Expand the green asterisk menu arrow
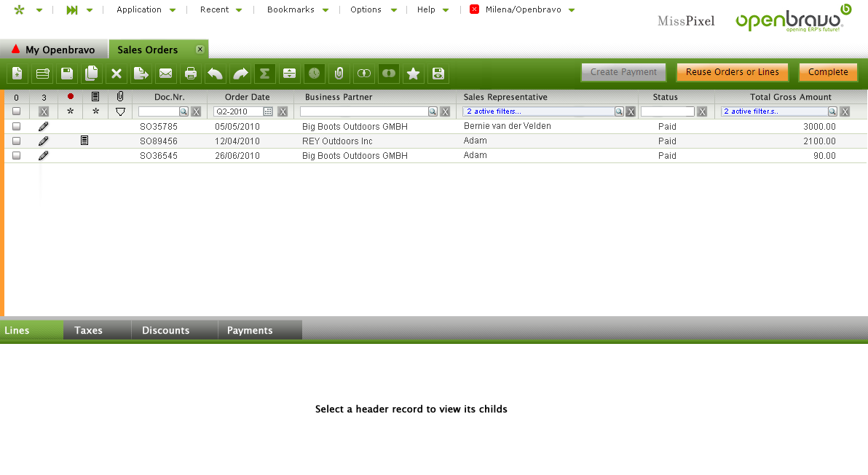The image size is (868, 475). 39,10
